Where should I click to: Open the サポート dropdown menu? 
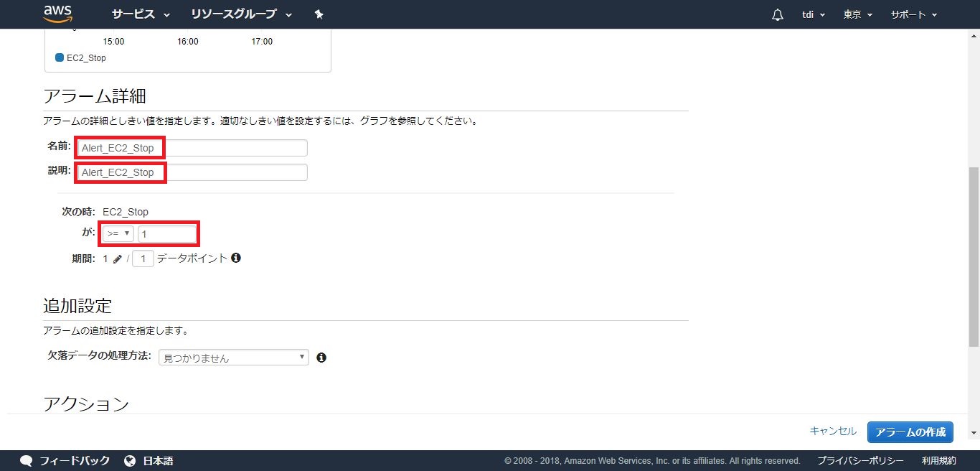pos(914,14)
